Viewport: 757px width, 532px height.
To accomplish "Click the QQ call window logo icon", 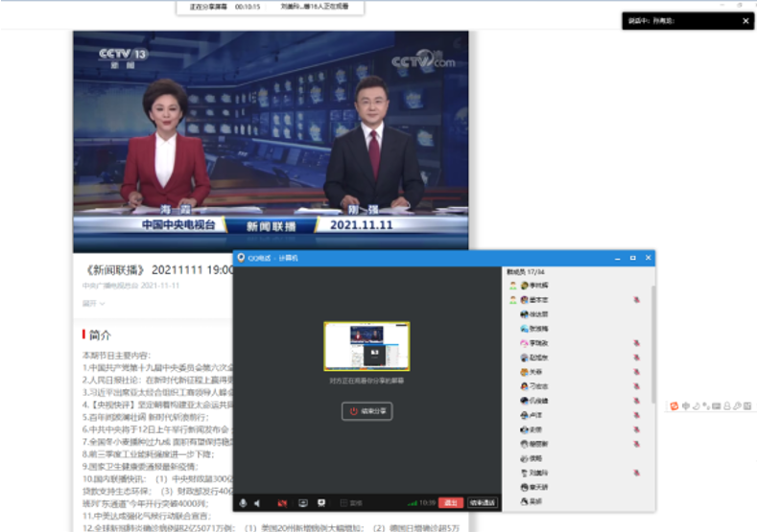I will [241, 258].
